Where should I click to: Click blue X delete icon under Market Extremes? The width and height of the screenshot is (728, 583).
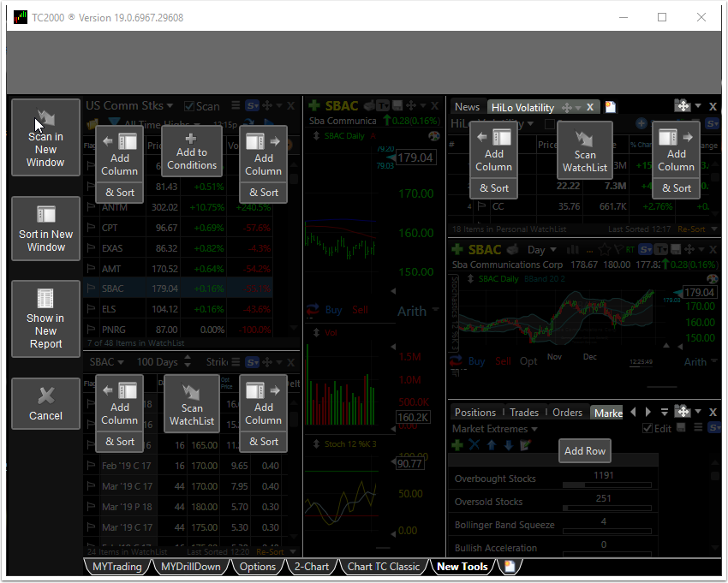coord(474,445)
